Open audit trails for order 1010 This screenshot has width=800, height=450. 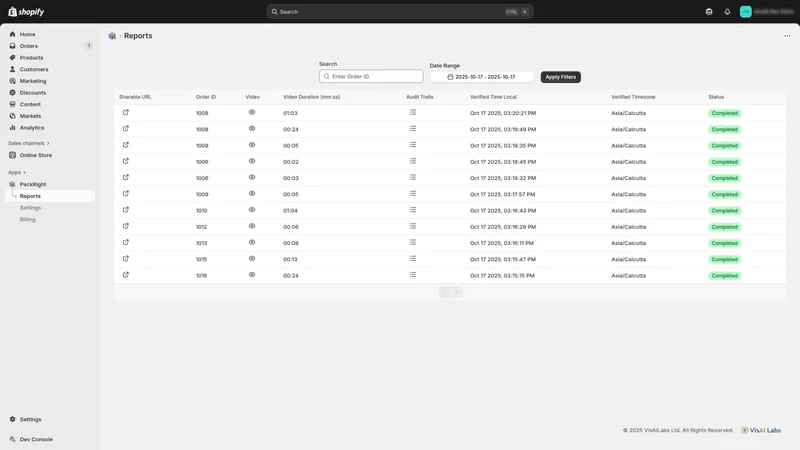413,210
